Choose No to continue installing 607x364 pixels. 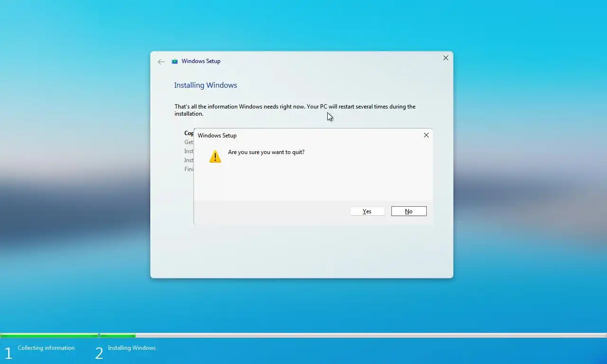[409, 211]
